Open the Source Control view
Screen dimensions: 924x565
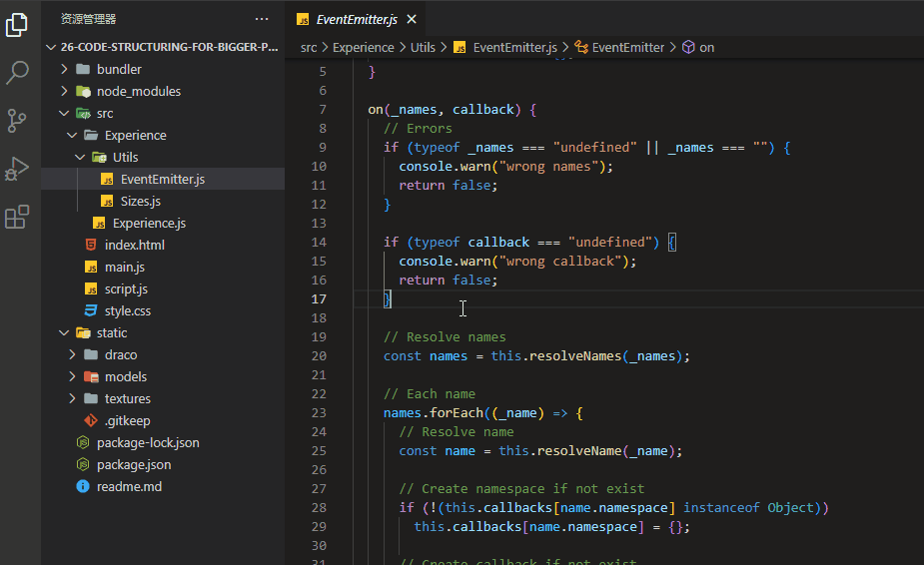point(17,121)
